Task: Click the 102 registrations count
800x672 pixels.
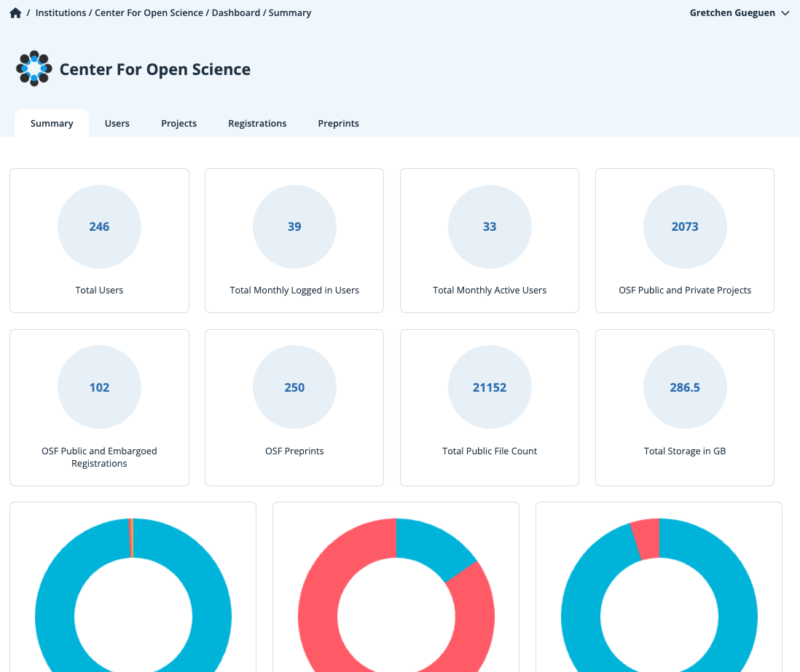Action: point(99,387)
